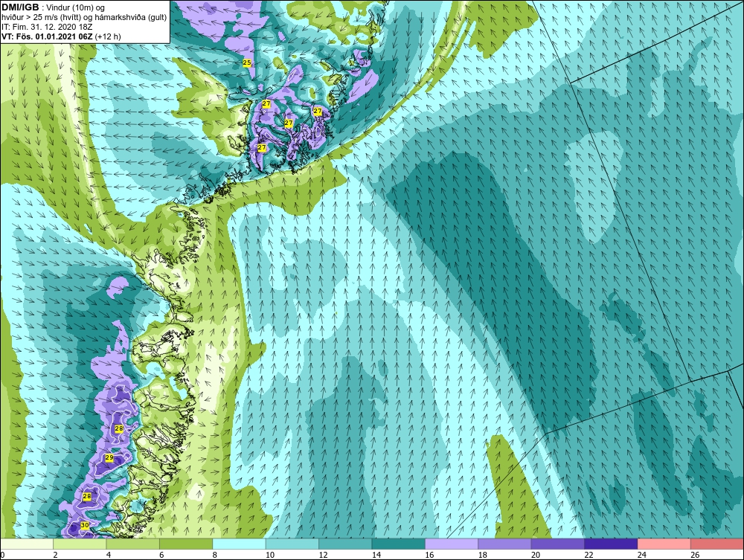Click the 18–20 m/s medium purple legend swatch
Image resolution: width=744 pixels, height=560 pixels.
(x=505, y=544)
